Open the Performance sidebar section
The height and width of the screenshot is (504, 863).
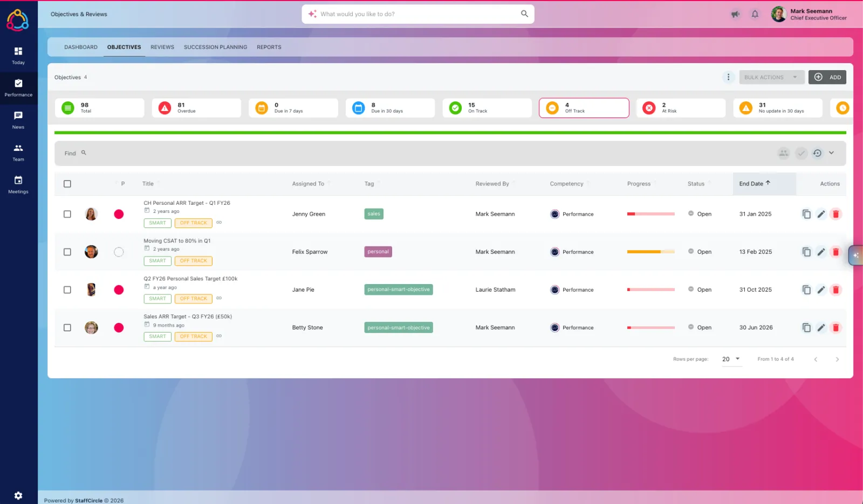coord(18,88)
